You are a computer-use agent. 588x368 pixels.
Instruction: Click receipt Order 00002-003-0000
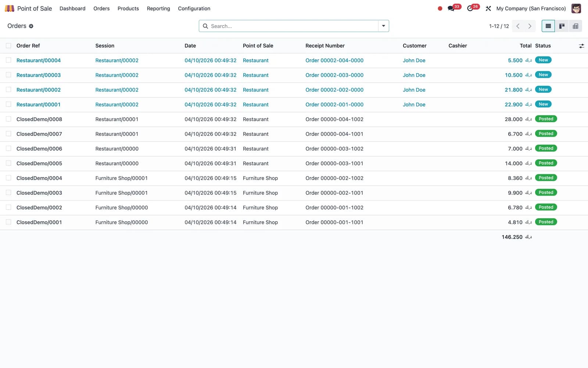pyautogui.click(x=334, y=75)
